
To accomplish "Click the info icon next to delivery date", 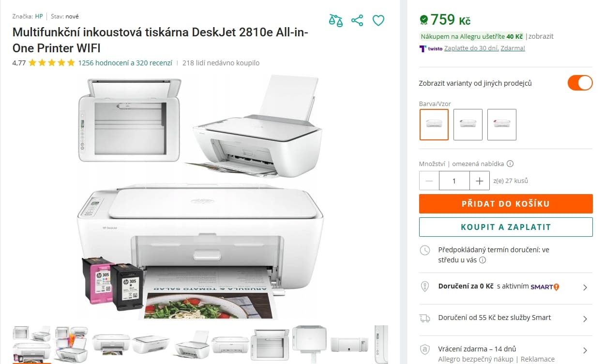I will [483, 260].
